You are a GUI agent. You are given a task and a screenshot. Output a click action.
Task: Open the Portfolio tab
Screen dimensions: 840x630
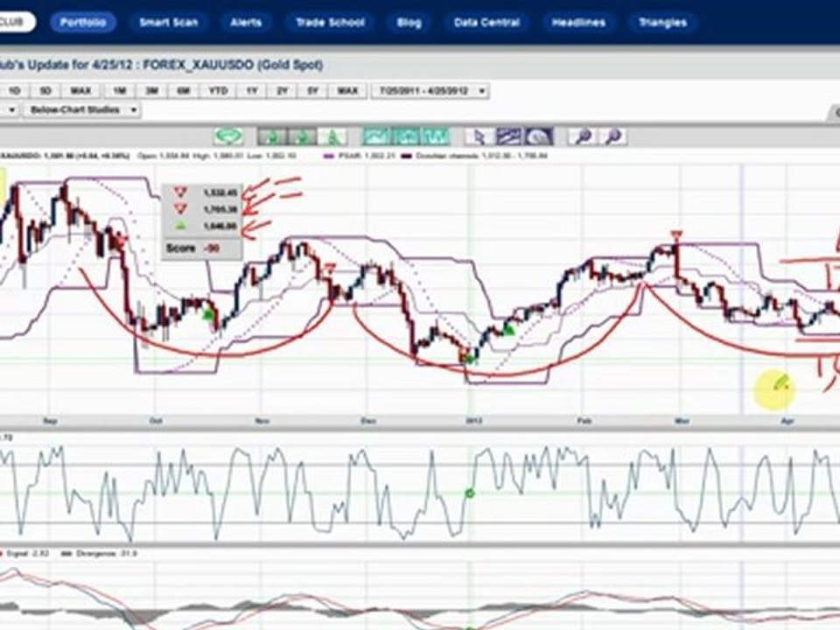click(82, 23)
